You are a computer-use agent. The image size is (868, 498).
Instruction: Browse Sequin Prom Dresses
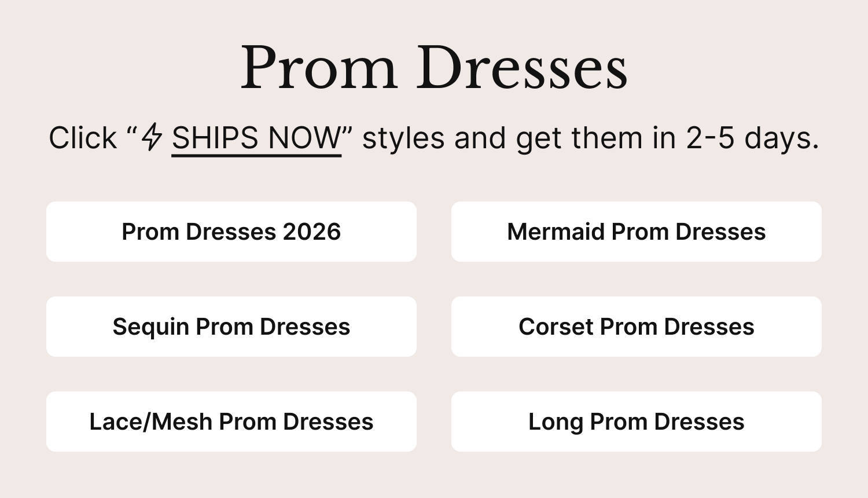[x=231, y=327]
